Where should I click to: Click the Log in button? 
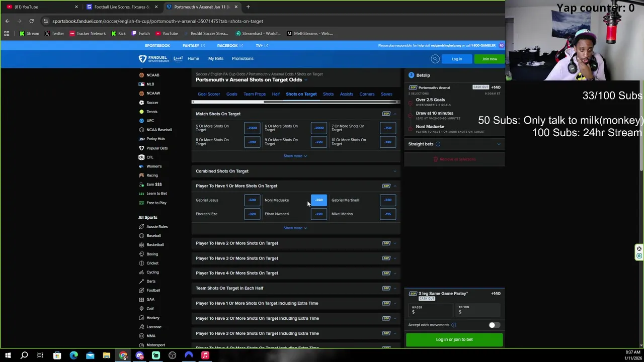457,59
